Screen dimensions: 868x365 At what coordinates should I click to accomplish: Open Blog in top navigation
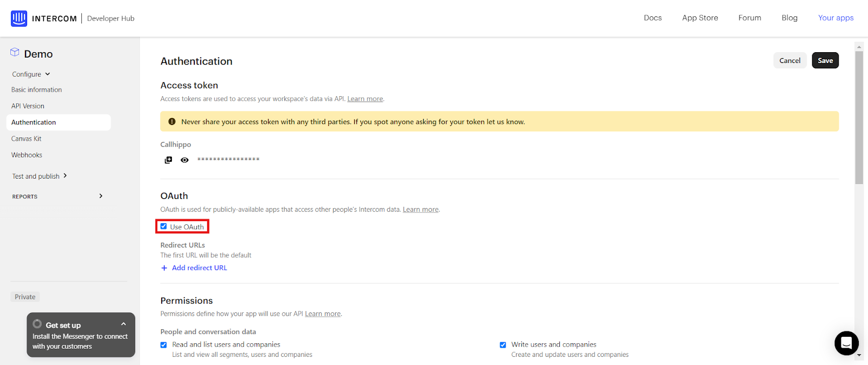click(x=789, y=18)
